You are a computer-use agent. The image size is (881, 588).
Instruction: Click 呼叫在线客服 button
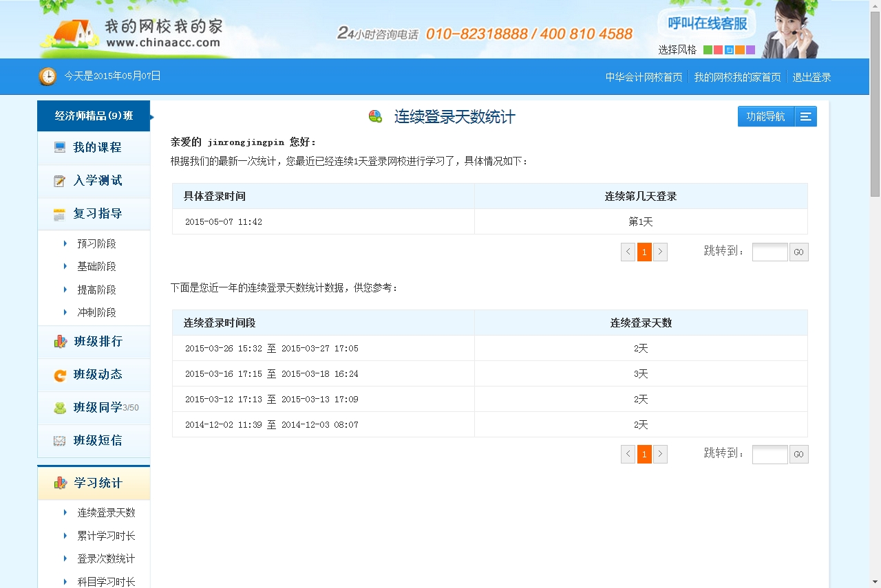707,24
